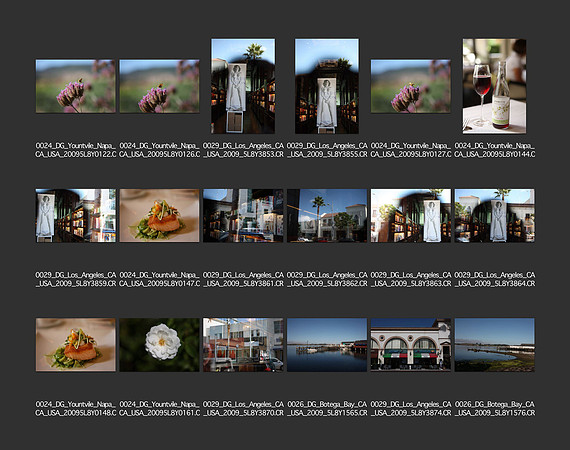Click filename ending 5L8Y0161.C
Viewport: 570px width, 450px height.
point(159,409)
